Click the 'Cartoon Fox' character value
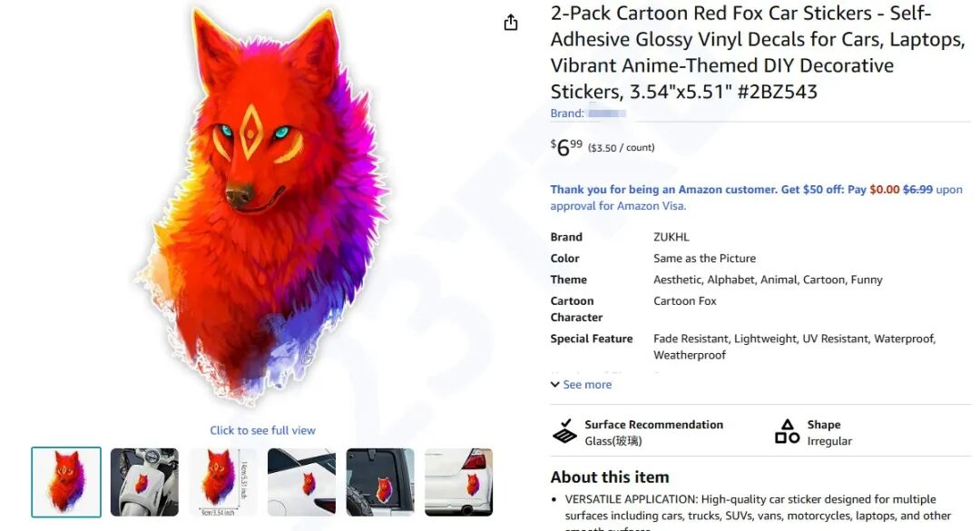This screenshot has width=980, height=531. 685,301
